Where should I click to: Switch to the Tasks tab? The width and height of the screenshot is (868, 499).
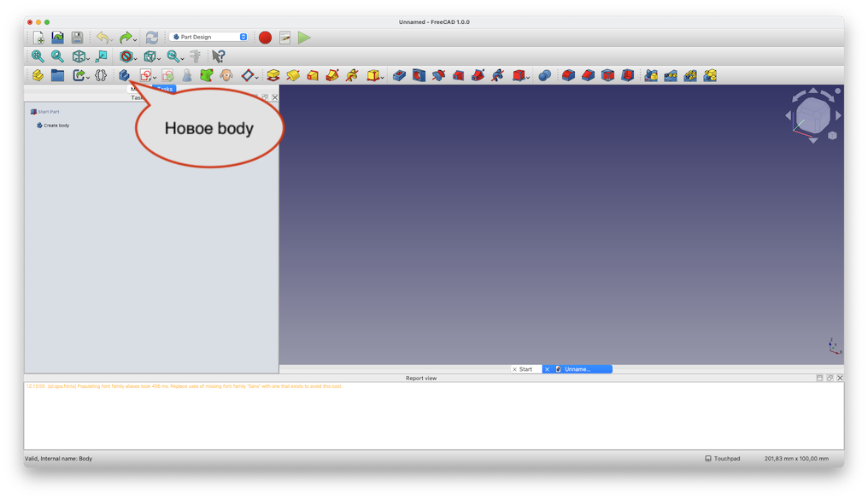point(165,89)
